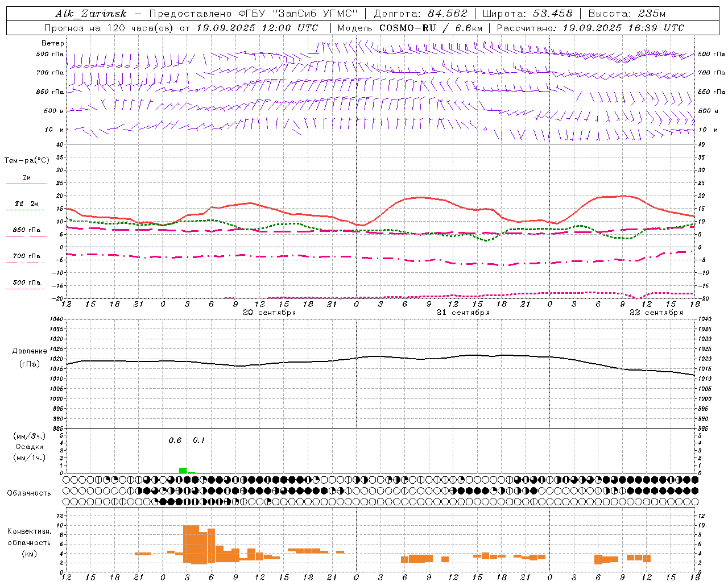
Task: Click the blue zero-degree line in the temperature chart
Action: [380, 247]
